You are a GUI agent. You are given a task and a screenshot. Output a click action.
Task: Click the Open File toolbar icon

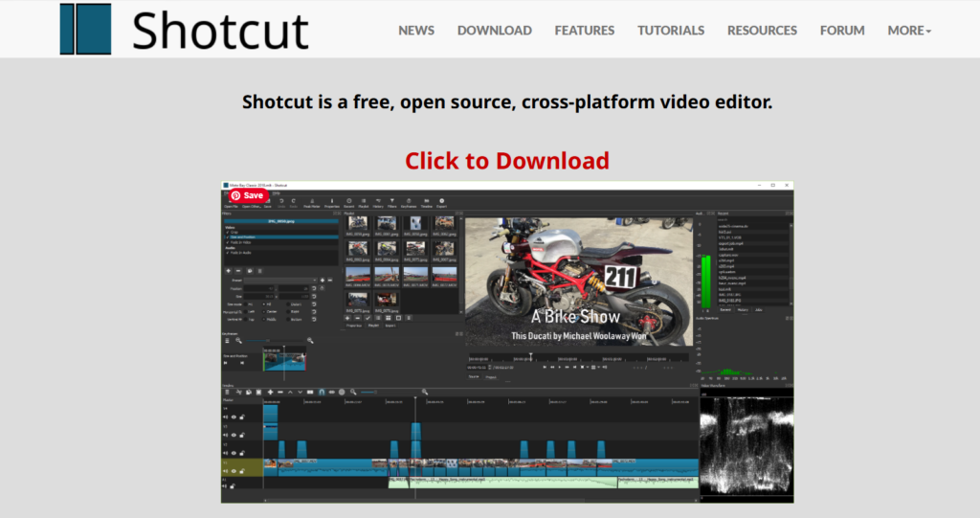click(x=231, y=203)
